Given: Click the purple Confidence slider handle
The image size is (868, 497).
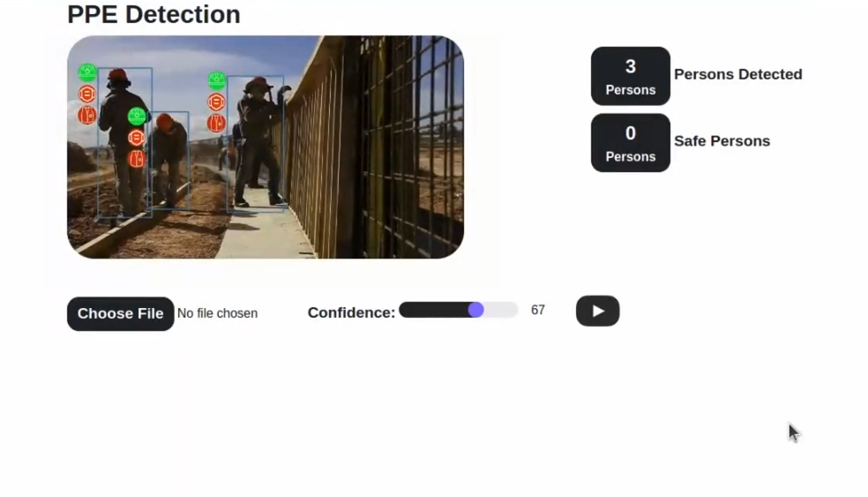Looking at the screenshot, I should (475, 310).
